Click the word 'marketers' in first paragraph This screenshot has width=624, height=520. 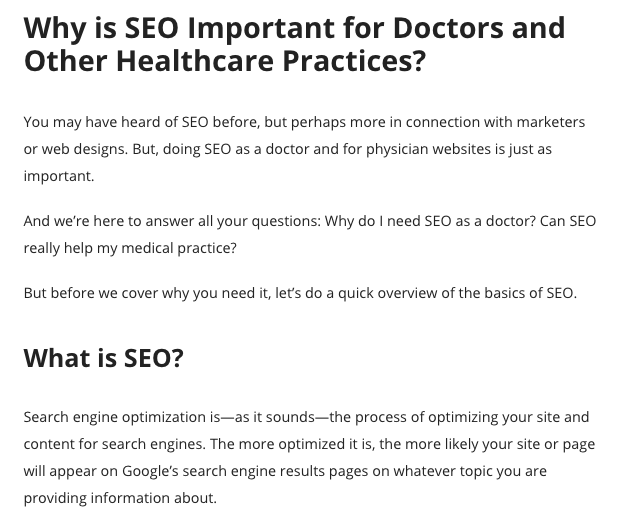[x=551, y=122]
